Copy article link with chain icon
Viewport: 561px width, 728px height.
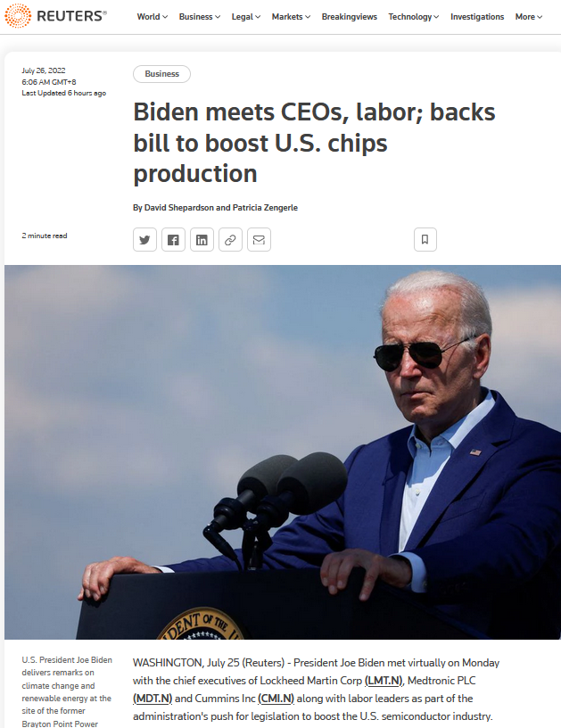coord(231,240)
